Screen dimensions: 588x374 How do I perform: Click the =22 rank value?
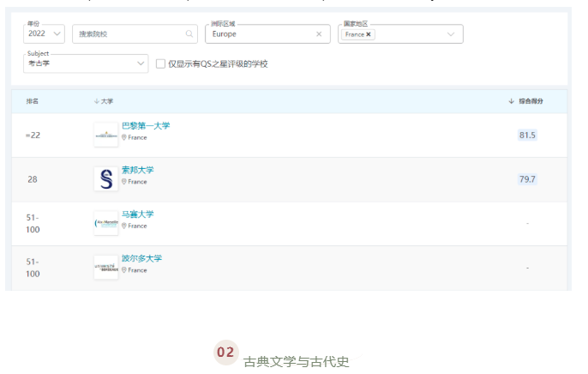click(x=33, y=135)
